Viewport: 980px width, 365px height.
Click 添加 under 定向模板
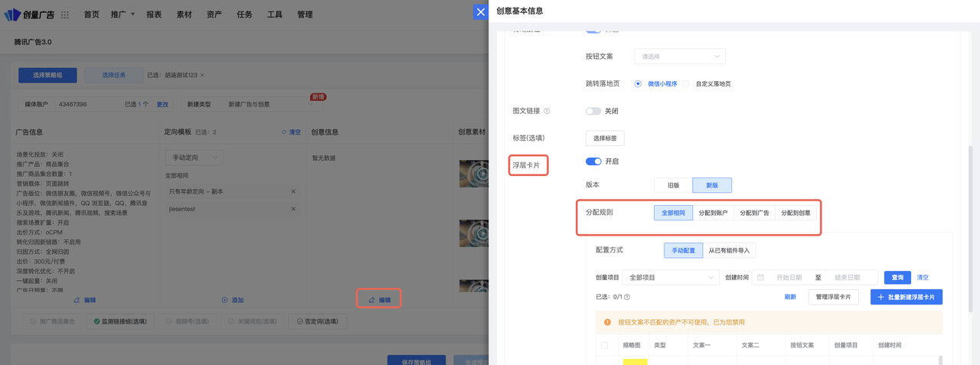coord(232,300)
